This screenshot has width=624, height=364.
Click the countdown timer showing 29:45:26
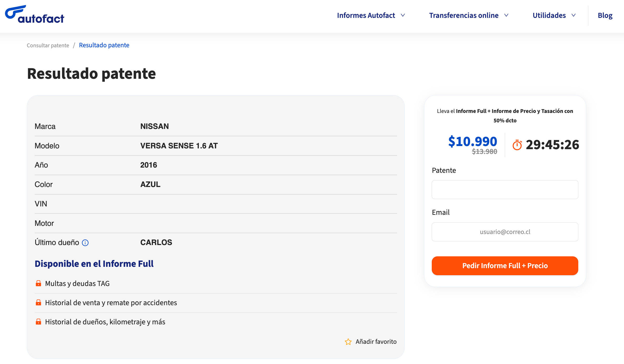(553, 145)
